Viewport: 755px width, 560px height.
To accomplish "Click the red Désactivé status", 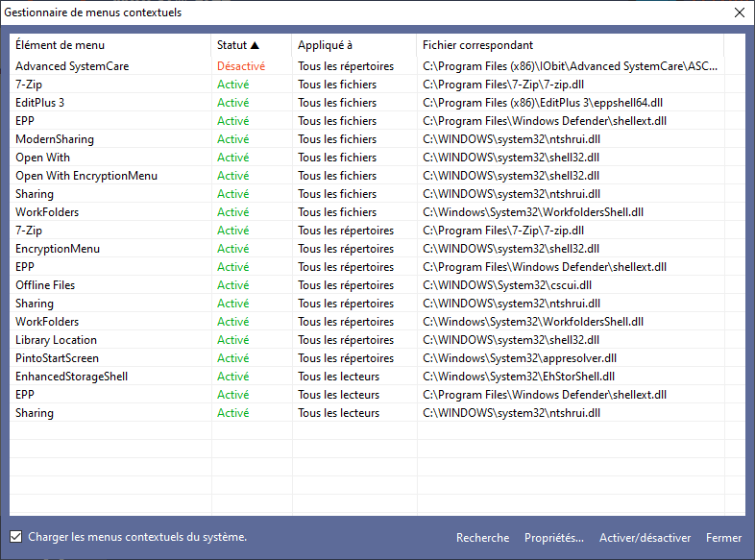I will click(241, 66).
